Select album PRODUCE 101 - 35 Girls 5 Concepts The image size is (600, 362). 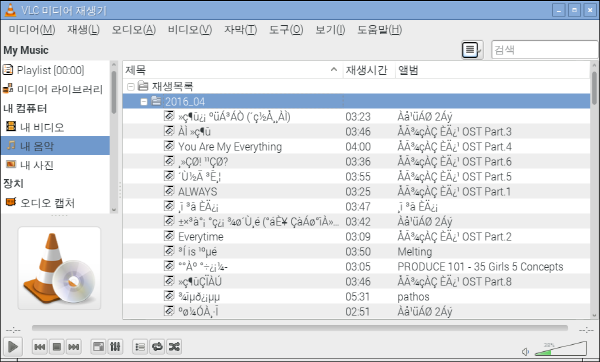(480, 267)
